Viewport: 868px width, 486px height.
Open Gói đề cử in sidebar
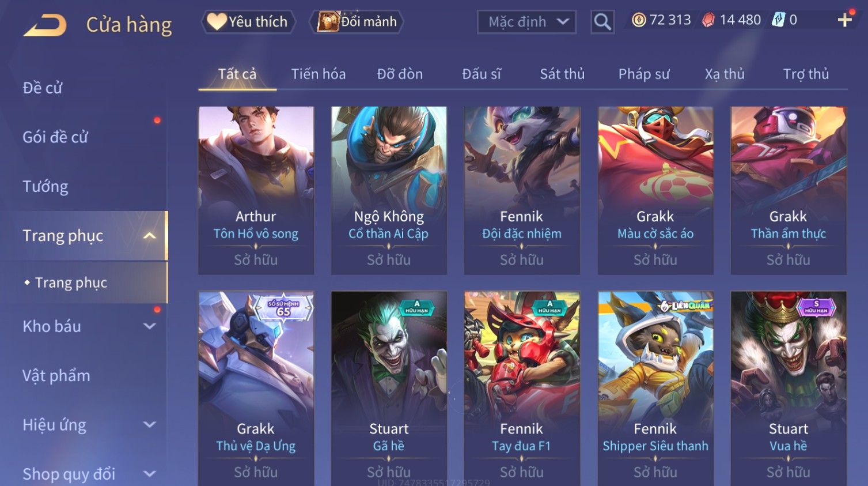coord(55,137)
